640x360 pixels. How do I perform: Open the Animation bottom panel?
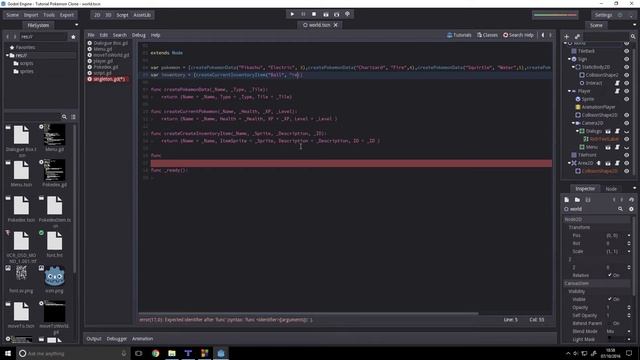pyautogui.click(x=142, y=339)
